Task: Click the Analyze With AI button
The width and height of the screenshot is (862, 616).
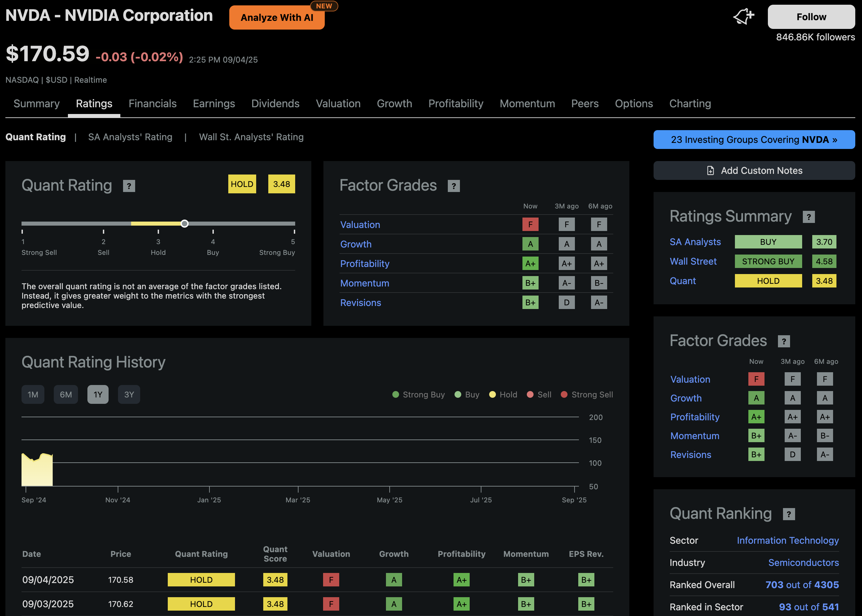Action: (x=276, y=17)
